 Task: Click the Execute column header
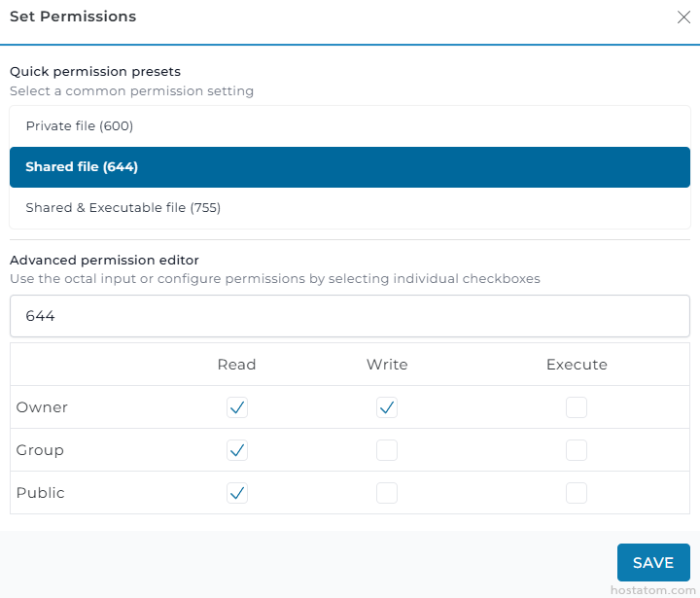coord(577,365)
